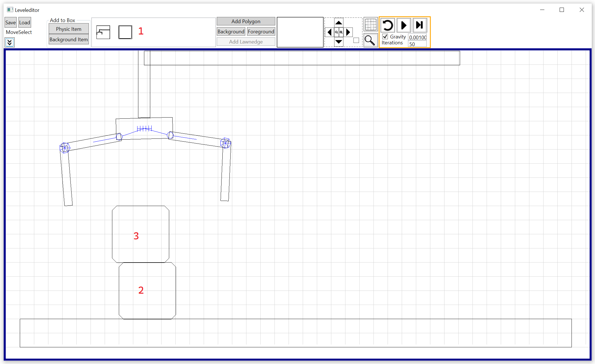Screen dimensions: 595x364
Task: Select the Foreground polygon option
Action: coord(261,32)
